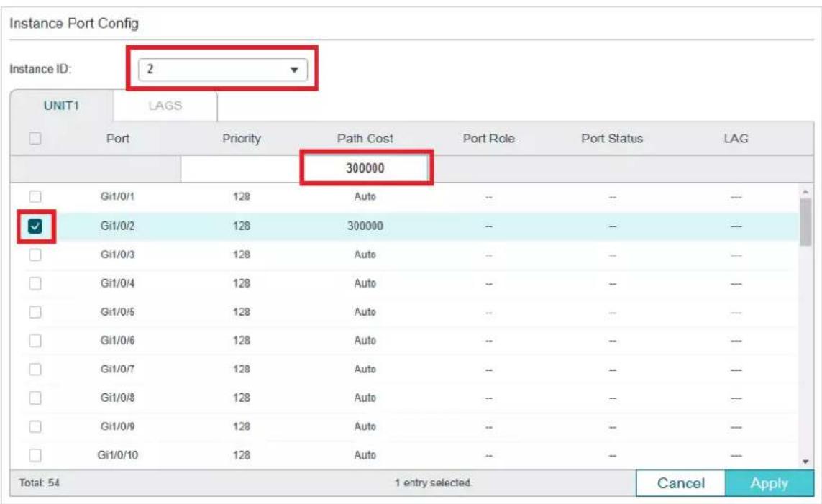The image size is (822, 504).
Task: Click the Port column header
Action: tap(117, 138)
